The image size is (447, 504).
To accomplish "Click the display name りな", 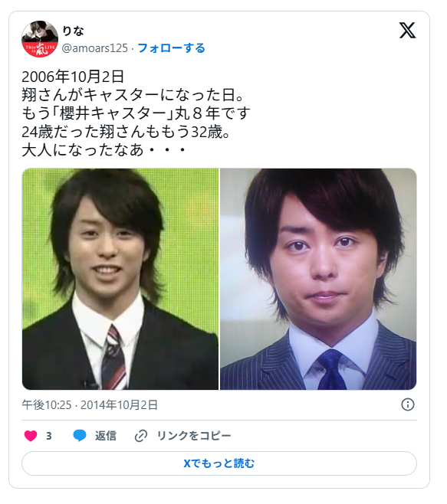I will coord(73,31).
